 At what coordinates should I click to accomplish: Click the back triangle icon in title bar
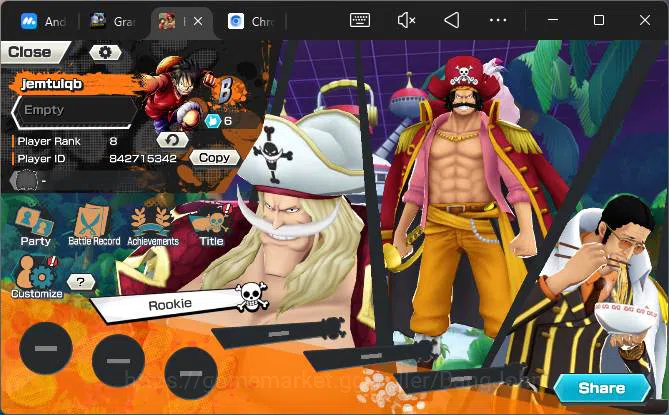point(452,20)
